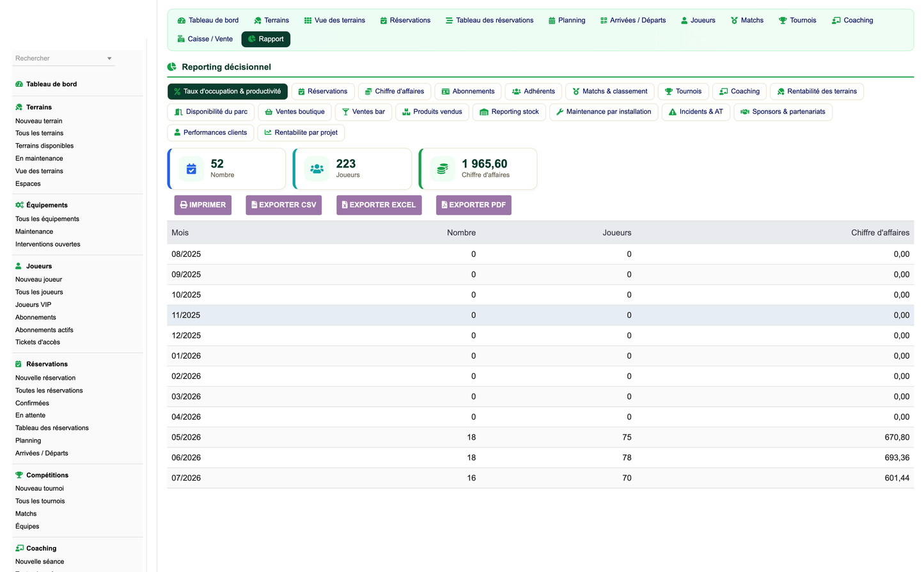The height and width of the screenshot is (572, 924).
Task: Click the 693,36 revenue value
Action: [x=897, y=458]
